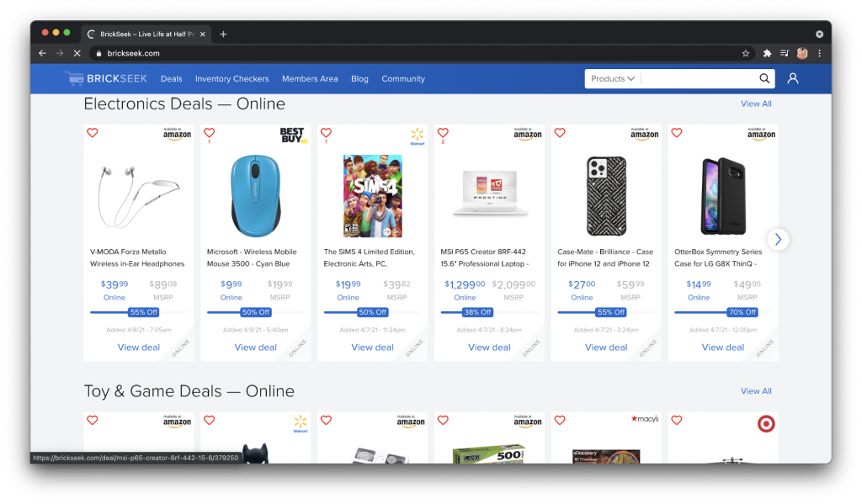Expand the Products search category dropdown
The height and width of the screenshot is (504, 862).
(x=613, y=78)
